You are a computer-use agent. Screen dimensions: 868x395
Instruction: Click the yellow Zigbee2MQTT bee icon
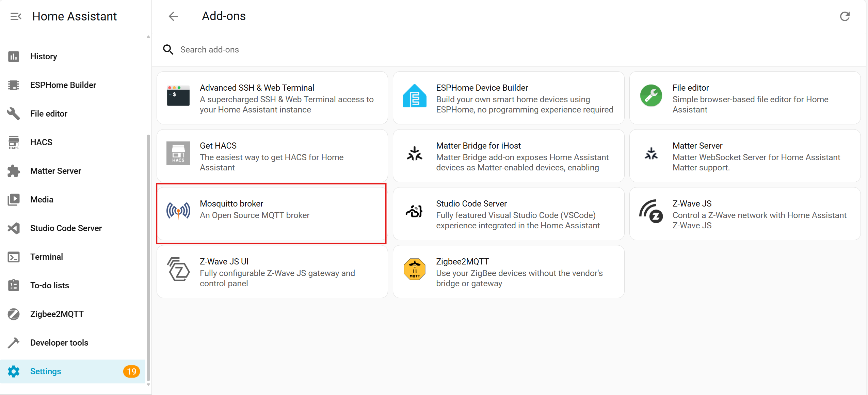(x=414, y=269)
